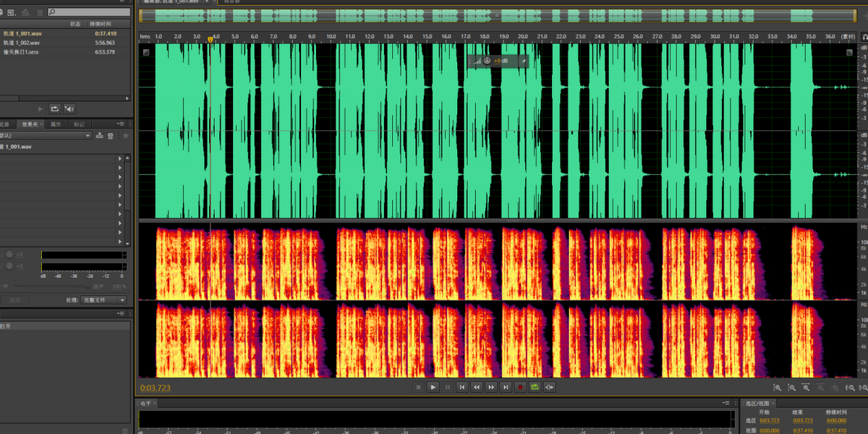Toggle Skip Selection button in transport
Viewport: 868px width, 434px height.
[x=549, y=387]
